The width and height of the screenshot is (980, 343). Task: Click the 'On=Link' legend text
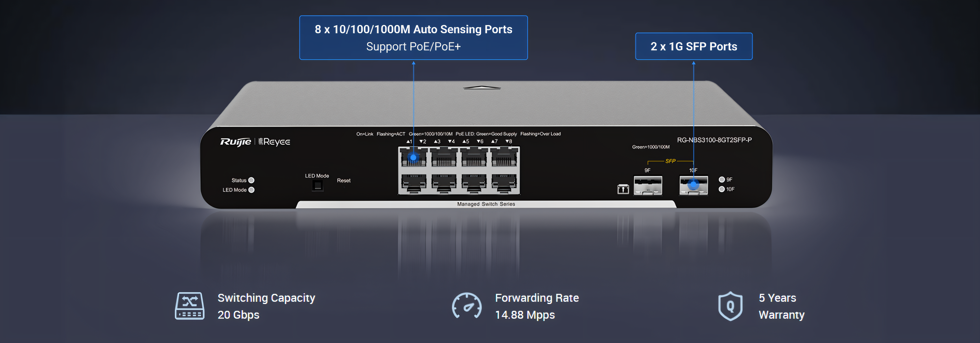pos(364,134)
